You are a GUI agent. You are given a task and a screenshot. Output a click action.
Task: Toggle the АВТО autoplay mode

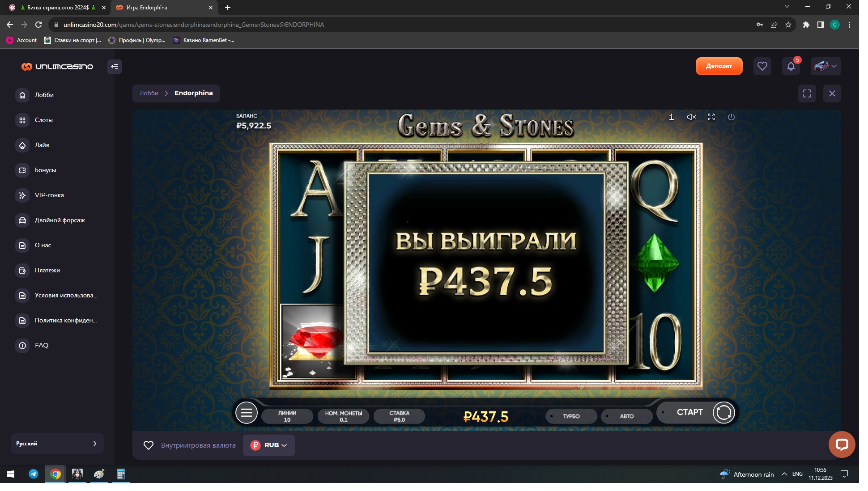(x=626, y=416)
